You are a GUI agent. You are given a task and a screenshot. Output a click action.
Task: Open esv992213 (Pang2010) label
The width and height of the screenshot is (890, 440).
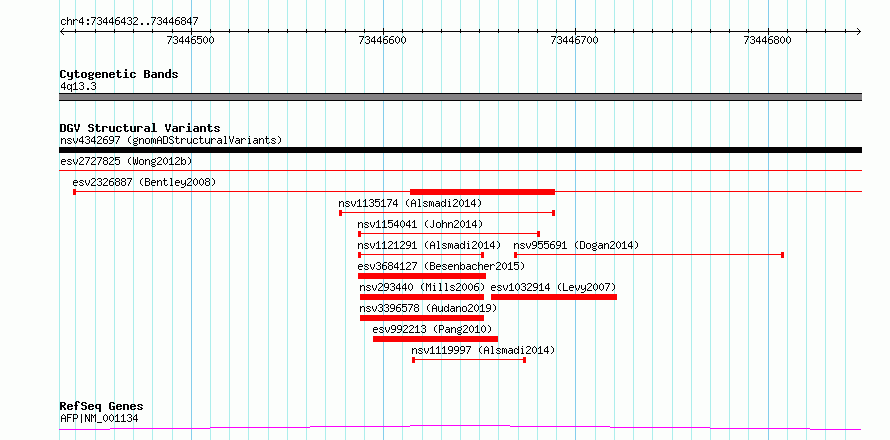pyautogui.click(x=432, y=329)
